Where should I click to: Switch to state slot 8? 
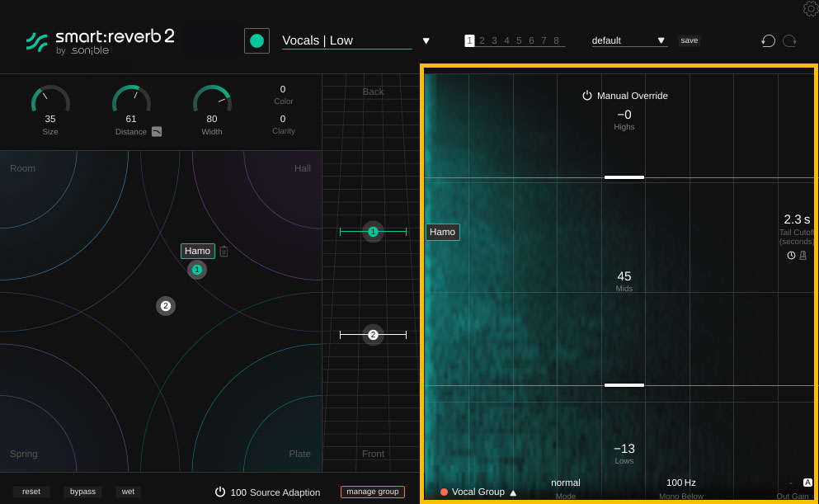click(556, 40)
